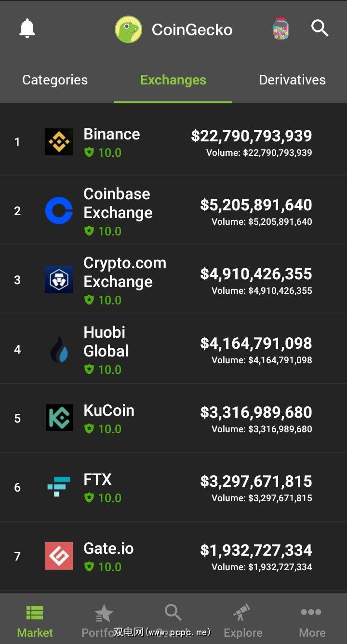Tap the FTX exchange name
347x644 pixels.
tap(97, 480)
